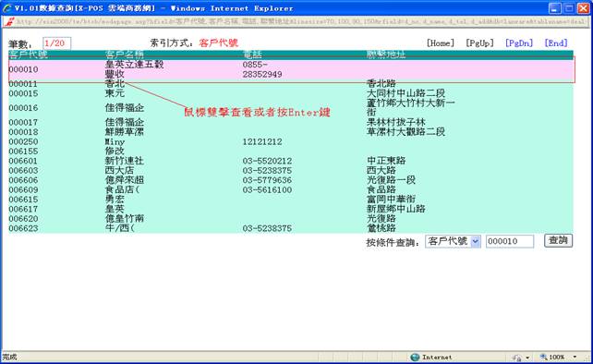Click the 客戶名稱 column header

[x=125, y=55]
